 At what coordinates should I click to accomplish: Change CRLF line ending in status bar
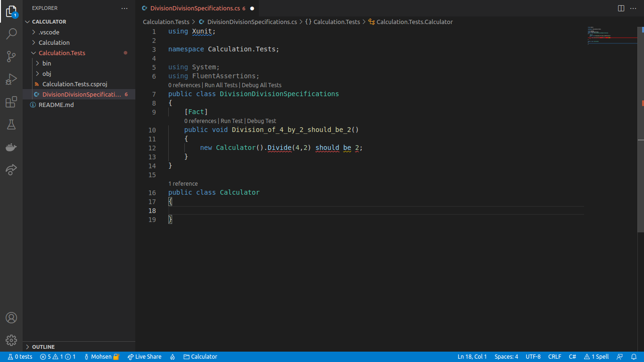554,357
